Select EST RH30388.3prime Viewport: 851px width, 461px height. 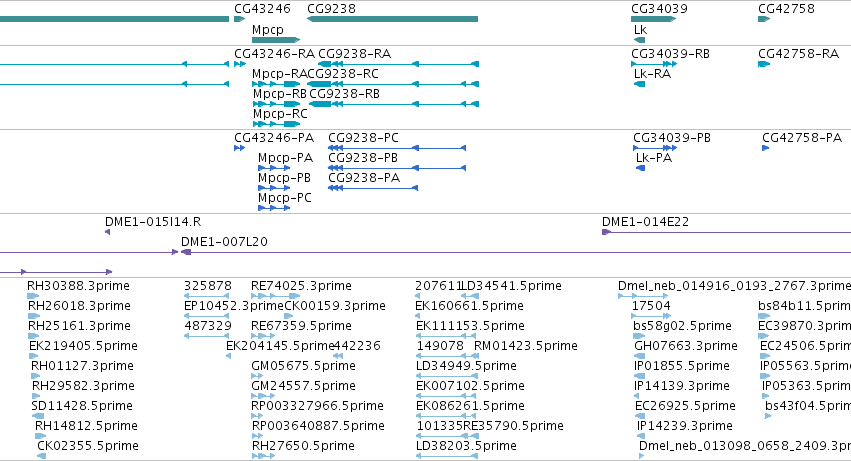79,286
